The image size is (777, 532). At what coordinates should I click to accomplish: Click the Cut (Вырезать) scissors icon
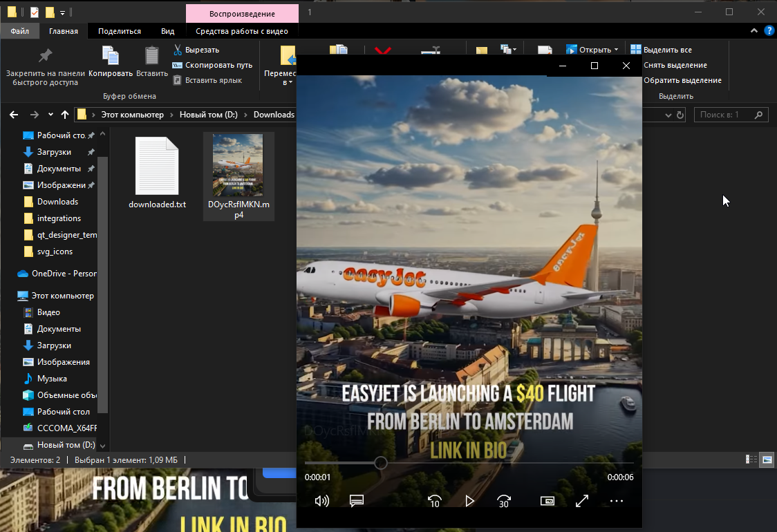pos(178,50)
